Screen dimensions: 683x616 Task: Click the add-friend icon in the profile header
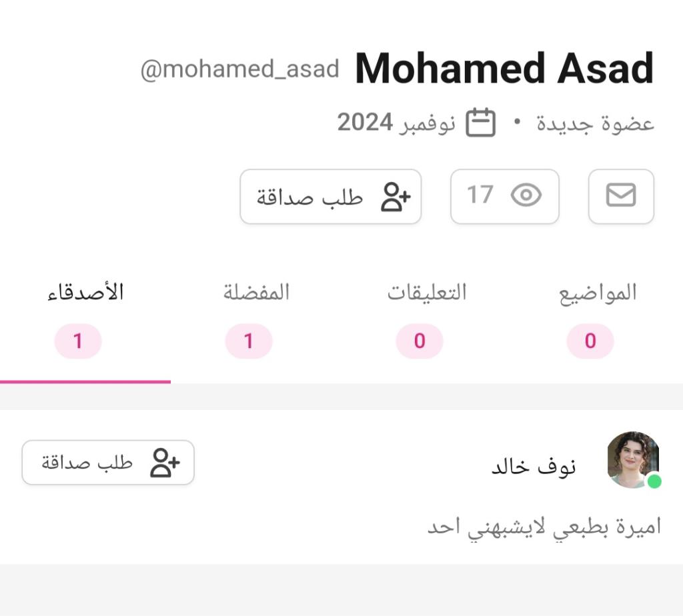coord(396,197)
